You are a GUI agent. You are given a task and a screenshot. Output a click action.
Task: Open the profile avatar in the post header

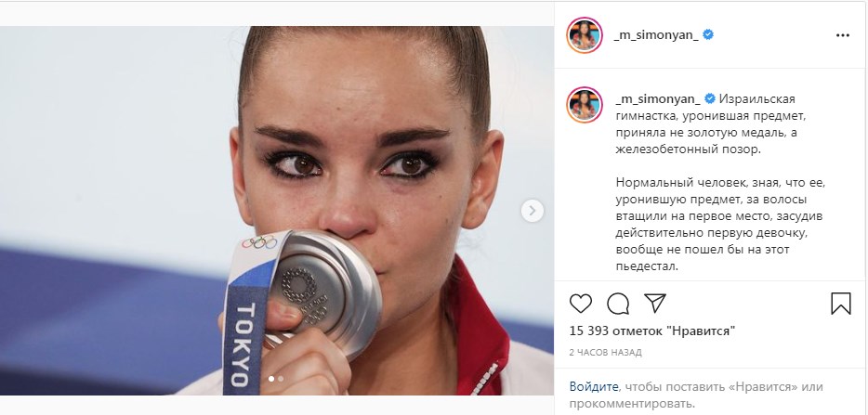pos(584,35)
